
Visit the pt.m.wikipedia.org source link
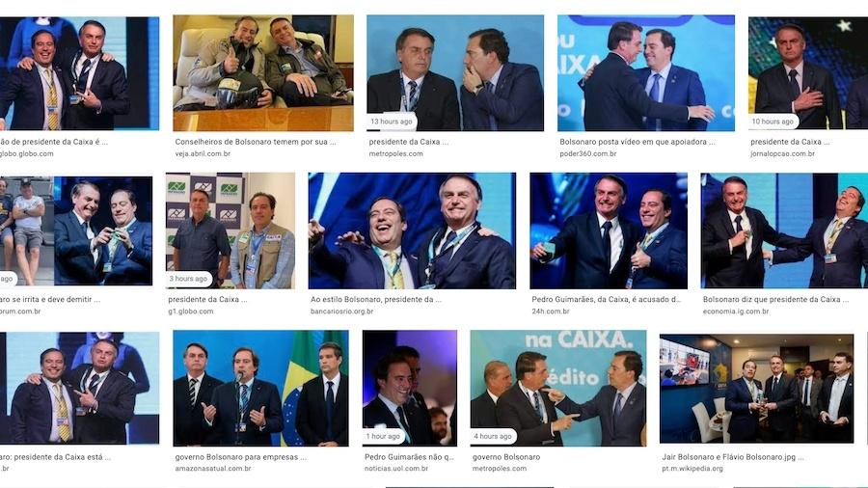click(x=692, y=469)
